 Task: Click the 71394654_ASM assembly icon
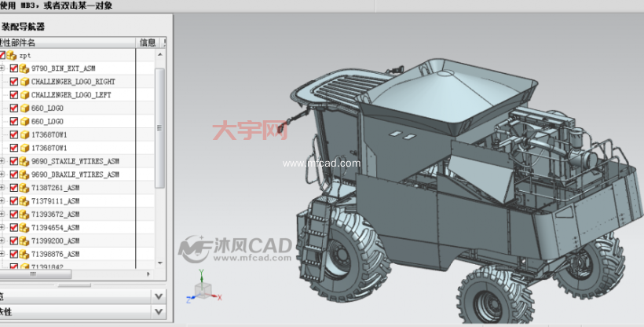tap(24, 227)
